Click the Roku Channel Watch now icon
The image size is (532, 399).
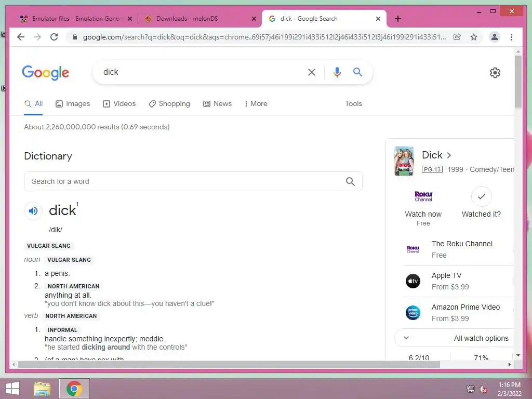(423, 196)
